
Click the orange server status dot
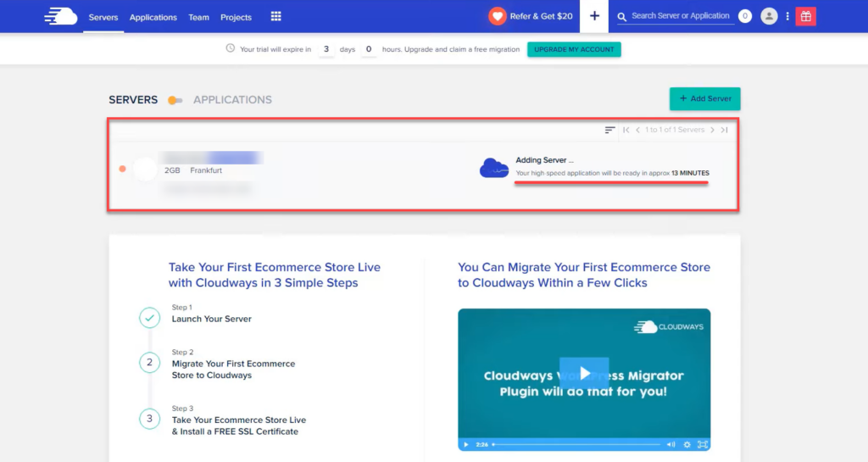pos(122,169)
